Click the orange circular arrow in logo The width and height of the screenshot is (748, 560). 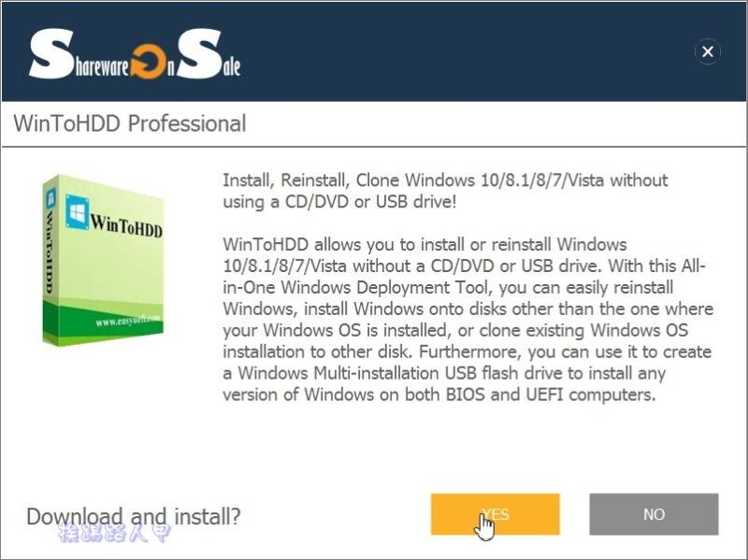(148, 62)
